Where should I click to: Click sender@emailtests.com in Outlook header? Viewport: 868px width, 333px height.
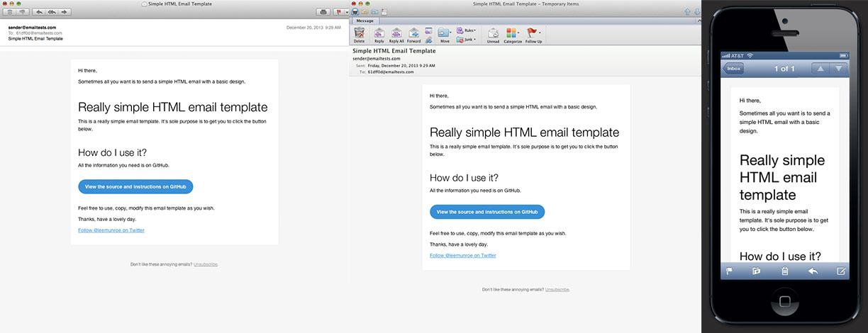click(376, 58)
